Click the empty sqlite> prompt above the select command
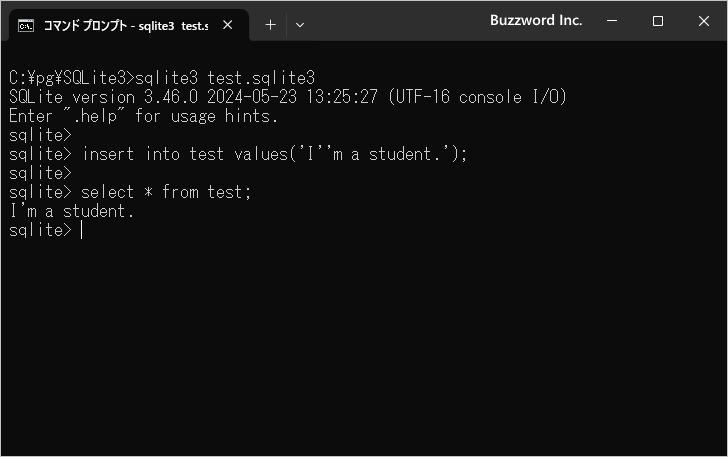This screenshot has width=728, height=457. (40, 173)
